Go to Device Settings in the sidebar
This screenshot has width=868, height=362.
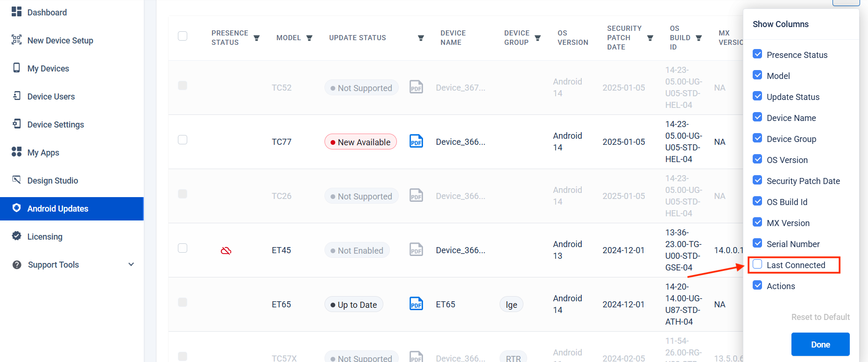[56, 125]
